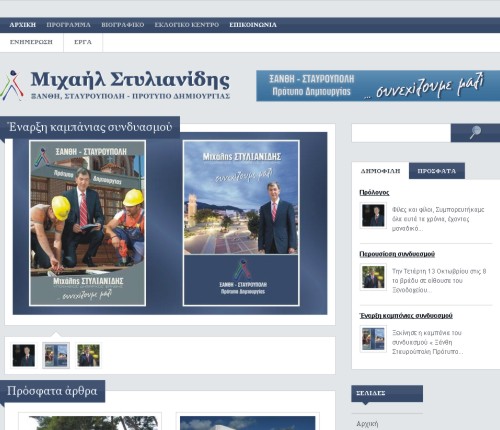500x430 pixels.
Task: Open the ΑΡΧΙΚΗ menu item
Action: coord(23,25)
